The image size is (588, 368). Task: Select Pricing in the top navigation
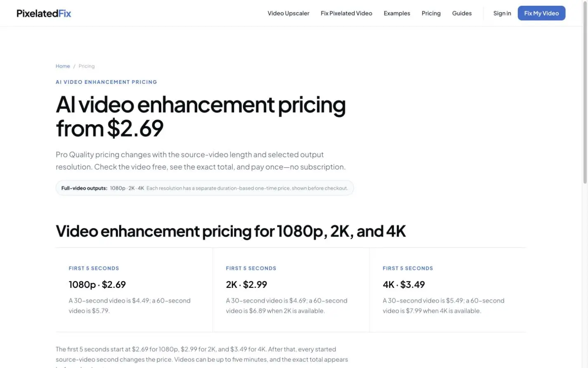pyautogui.click(x=431, y=13)
